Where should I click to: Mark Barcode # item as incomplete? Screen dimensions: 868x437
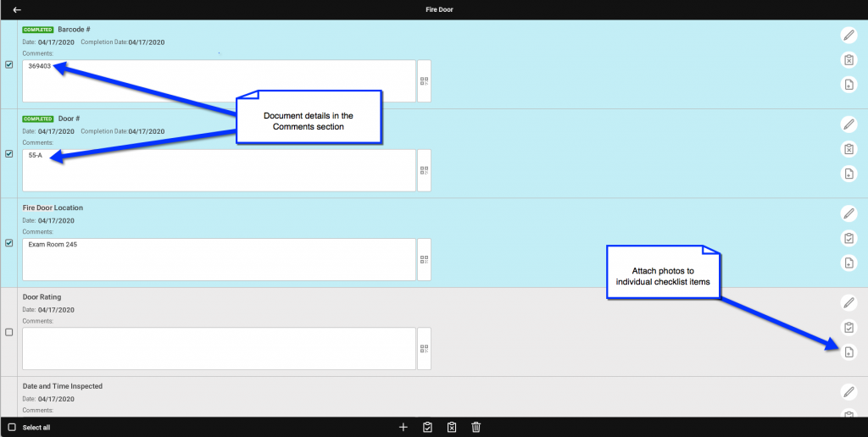point(849,60)
